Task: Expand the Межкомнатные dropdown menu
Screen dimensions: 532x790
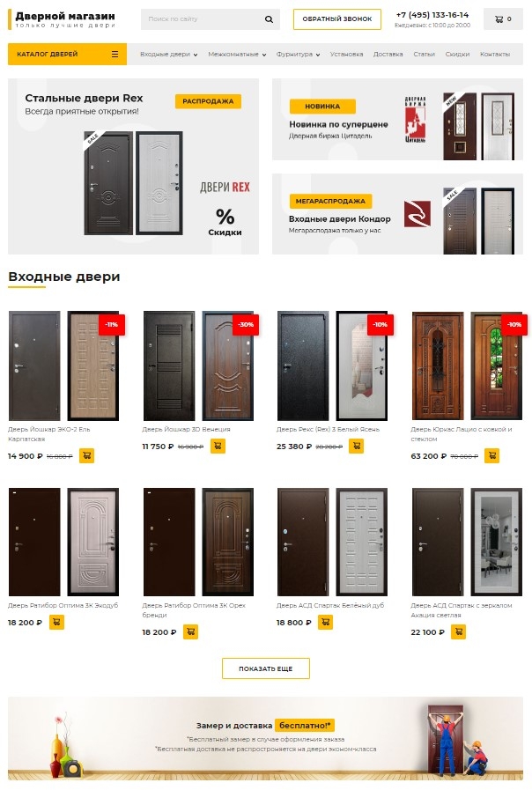Action: pyautogui.click(x=237, y=54)
